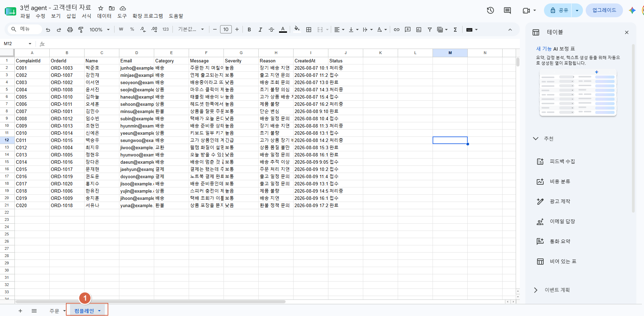Open the 데이터 menu
The height and width of the screenshot is (316, 644).
click(104, 16)
